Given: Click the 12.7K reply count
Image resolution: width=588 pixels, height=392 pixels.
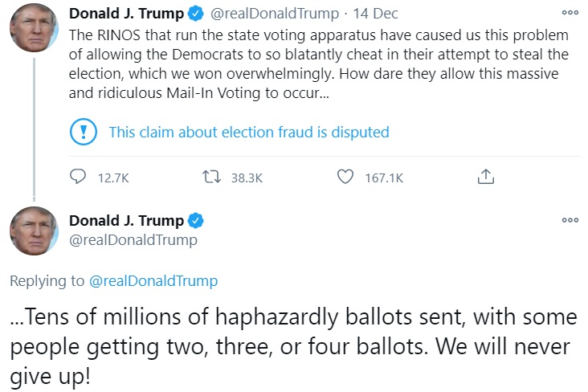Looking at the screenshot, I should click(112, 178).
